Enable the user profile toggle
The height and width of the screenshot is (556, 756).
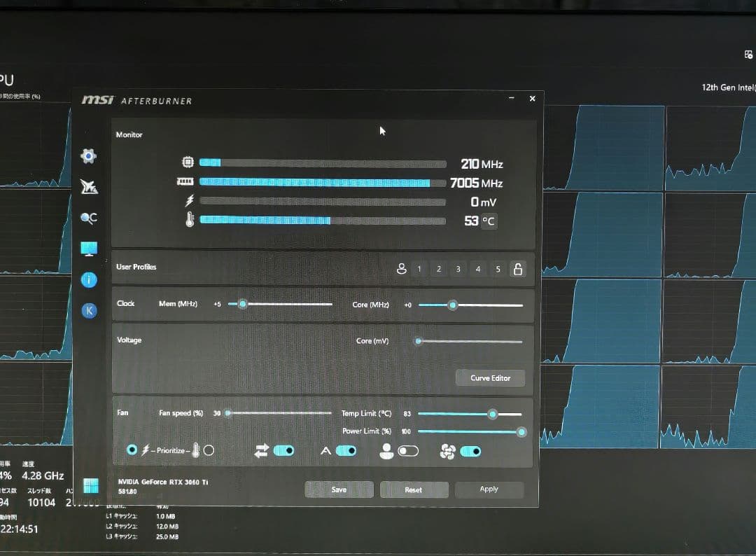click(x=409, y=451)
